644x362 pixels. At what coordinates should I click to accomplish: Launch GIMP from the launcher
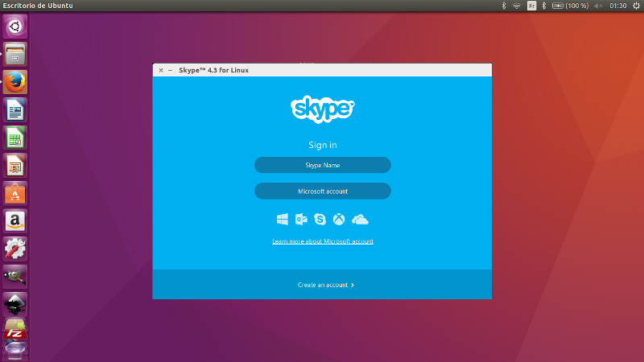pyautogui.click(x=15, y=277)
